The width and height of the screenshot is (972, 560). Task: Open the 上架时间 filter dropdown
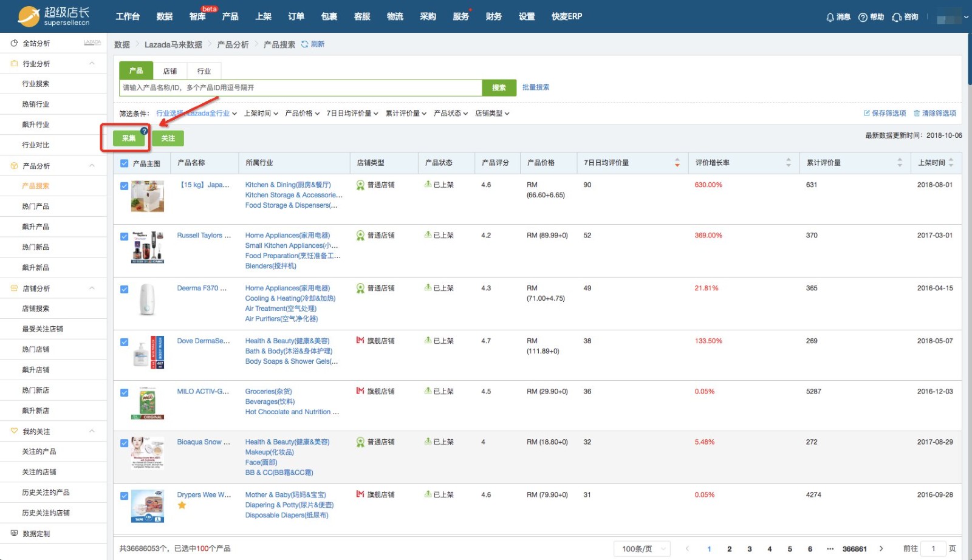261,114
